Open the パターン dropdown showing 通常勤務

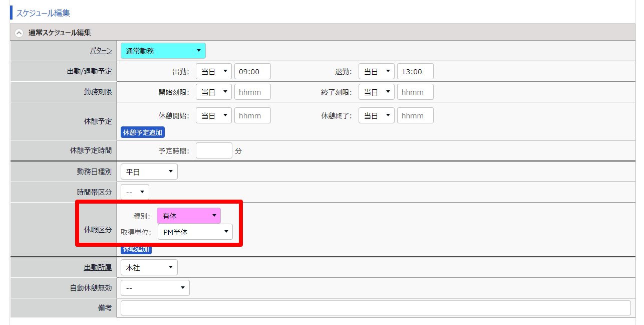tap(163, 51)
